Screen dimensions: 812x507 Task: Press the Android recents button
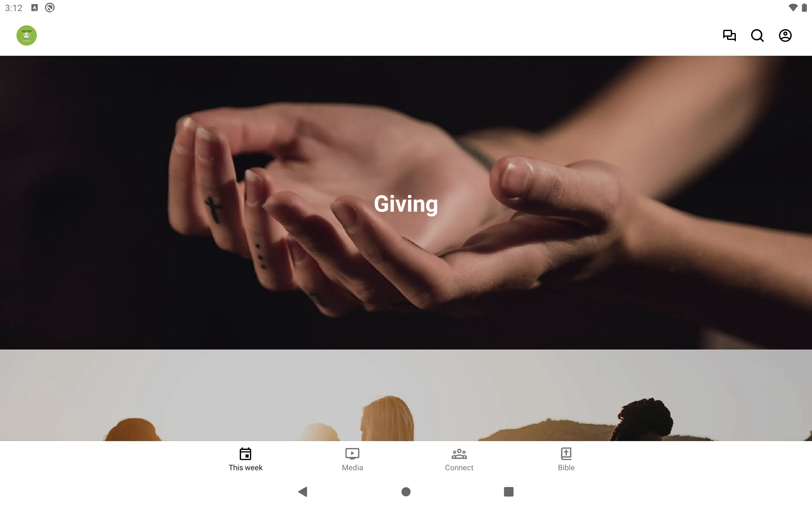[507, 491]
